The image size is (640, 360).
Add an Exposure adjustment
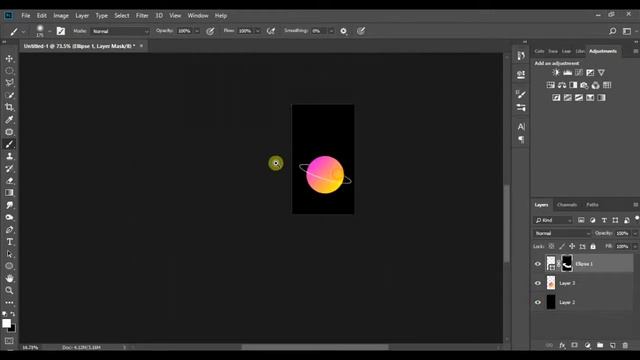coord(590,73)
